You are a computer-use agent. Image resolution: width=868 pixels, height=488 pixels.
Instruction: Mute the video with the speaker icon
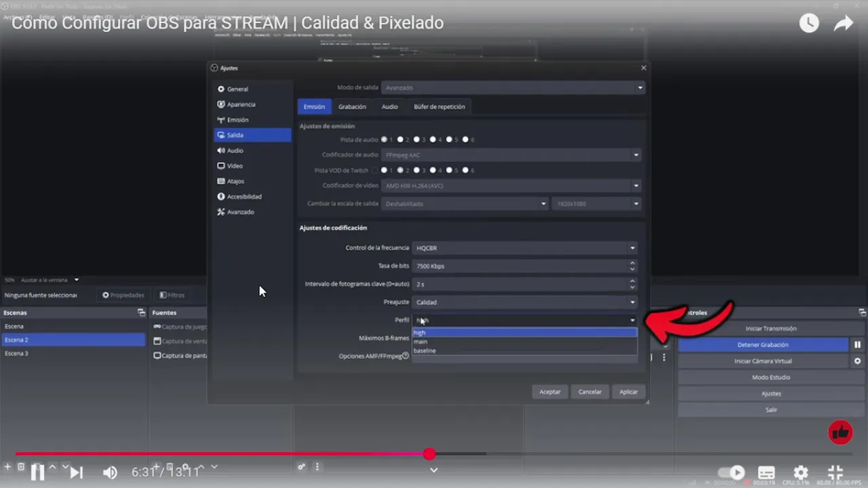pyautogui.click(x=110, y=472)
